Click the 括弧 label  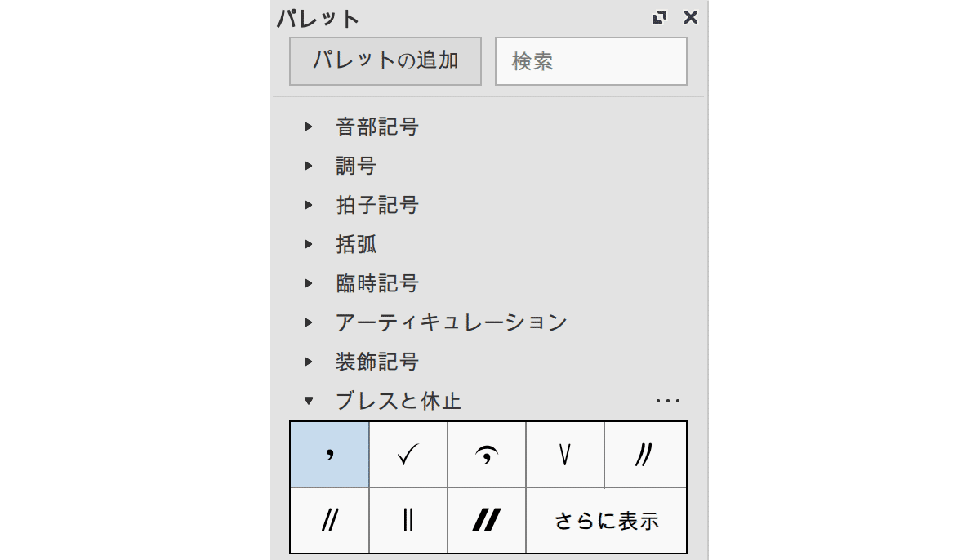coord(356,244)
